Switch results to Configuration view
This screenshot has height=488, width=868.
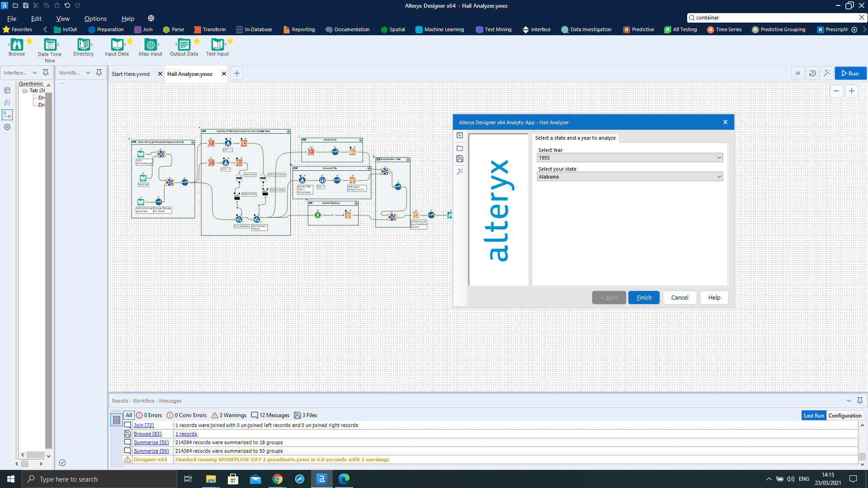845,416
